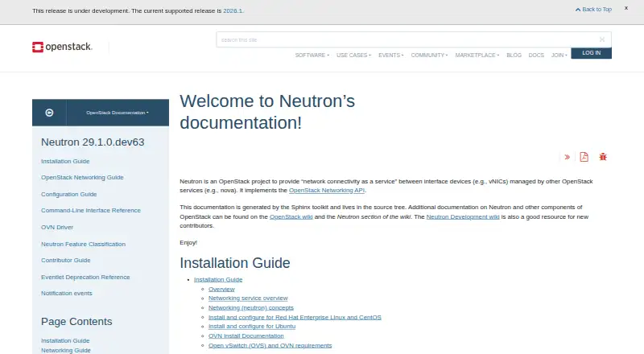The image size is (644, 354).
Task: Click Back to Top link
Action: tap(593, 9)
